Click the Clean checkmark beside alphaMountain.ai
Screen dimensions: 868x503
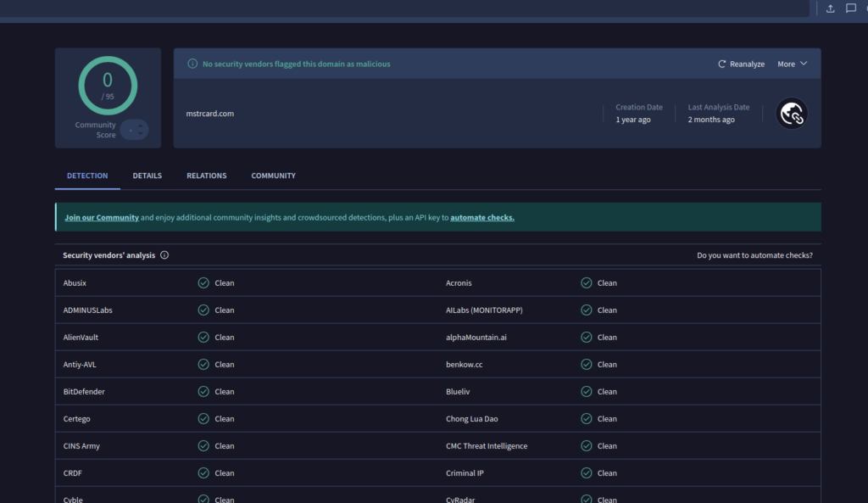pos(585,337)
